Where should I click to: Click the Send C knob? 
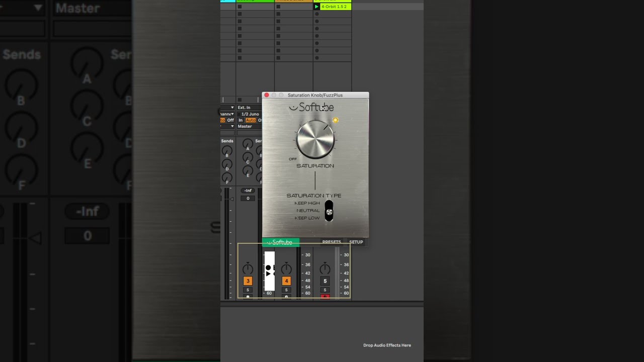(x=248, y=158)
